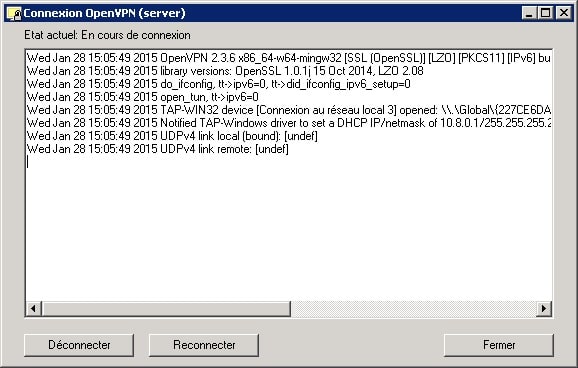Click the 'UDPv4 link local (bound): [undef]' line
Screen dimensions: 578x368
pyautogui.click(x=172, y=136)
